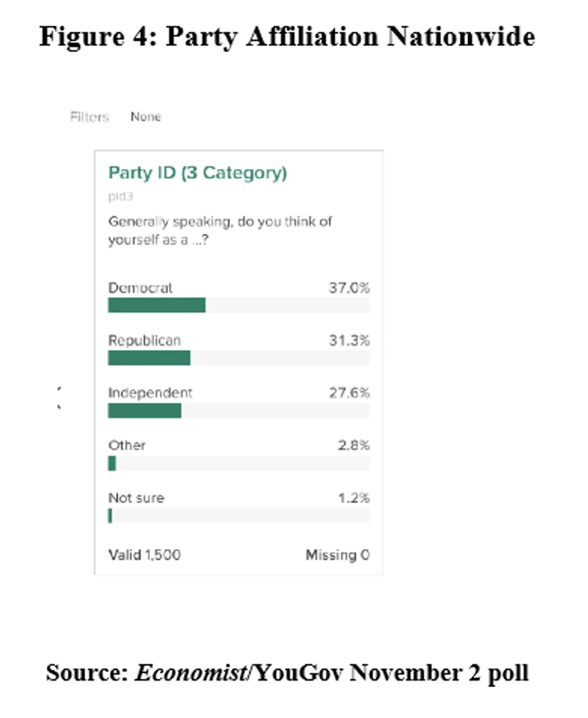Open the None filter value

(x=145, y=117)
